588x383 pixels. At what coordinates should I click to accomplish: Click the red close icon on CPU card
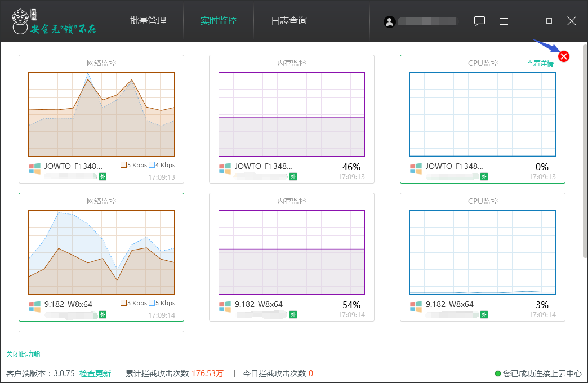click(564, 56)
